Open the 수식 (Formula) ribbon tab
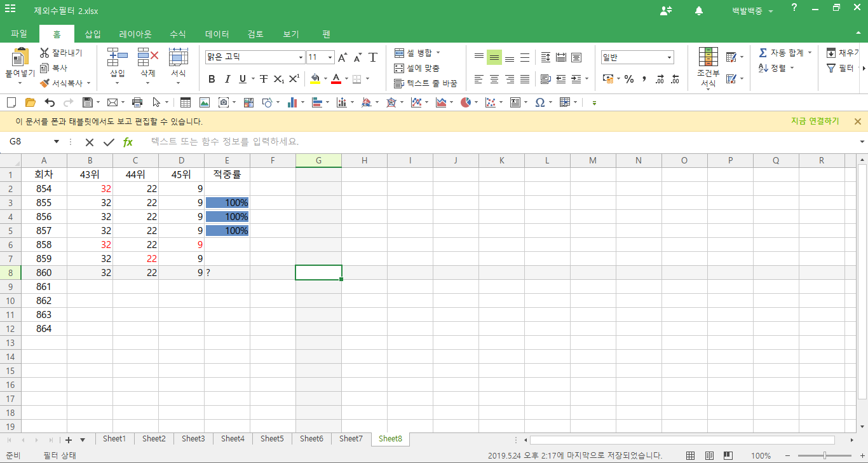 [x=178, y=34]
